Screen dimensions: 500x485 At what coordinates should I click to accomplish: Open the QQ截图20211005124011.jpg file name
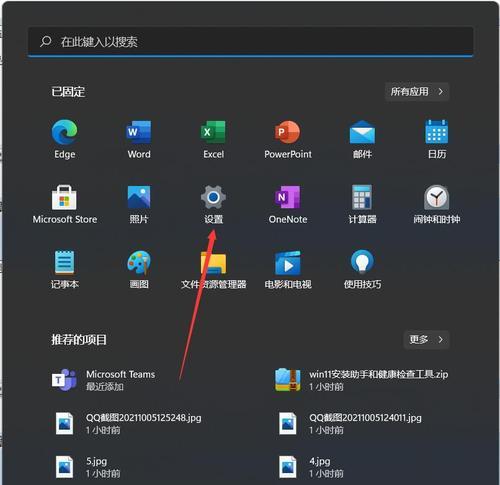click(x=365, y=418)
